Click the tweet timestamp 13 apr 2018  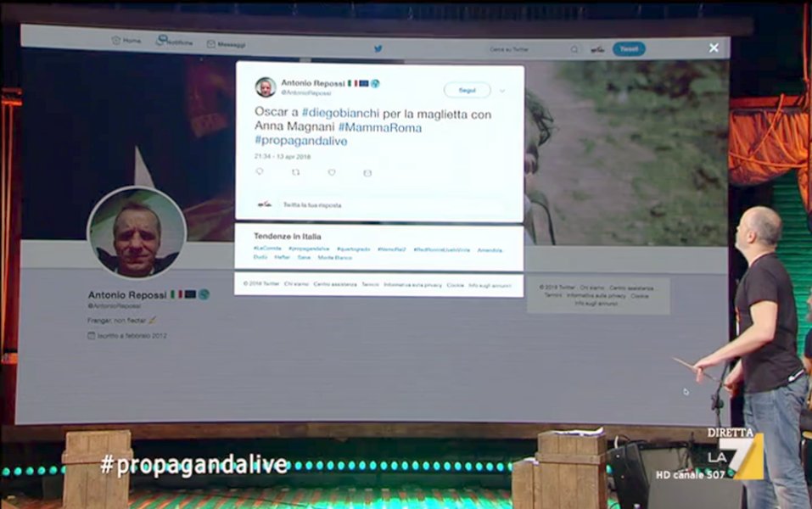point(283,156)
